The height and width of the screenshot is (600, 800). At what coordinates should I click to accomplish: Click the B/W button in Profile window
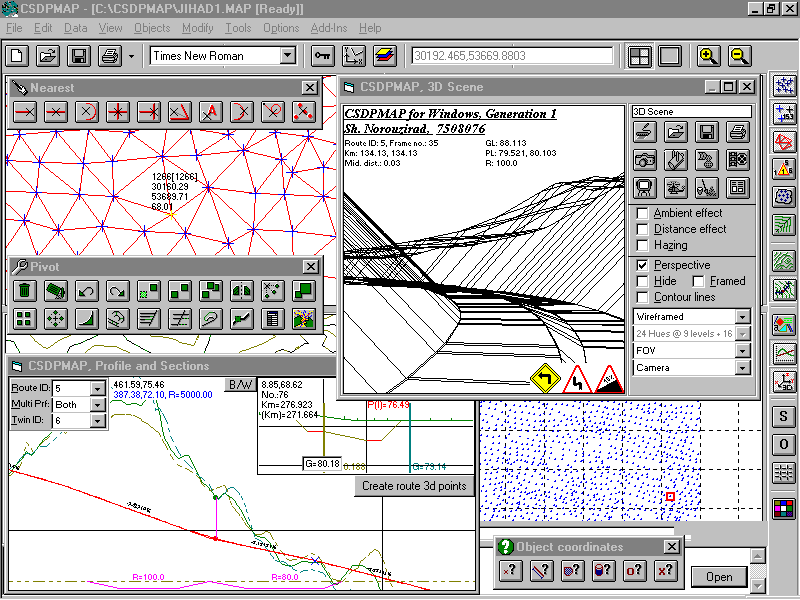click(x=240, y=385)
